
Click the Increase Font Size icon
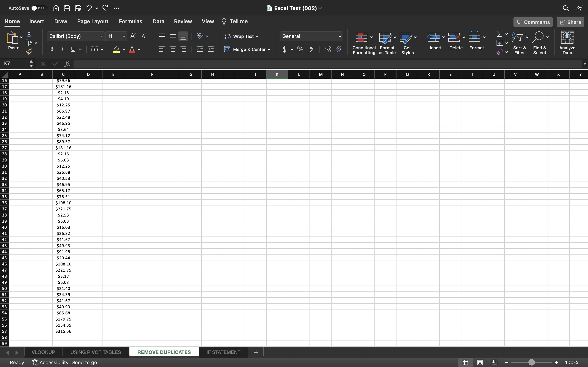(133, 36)
